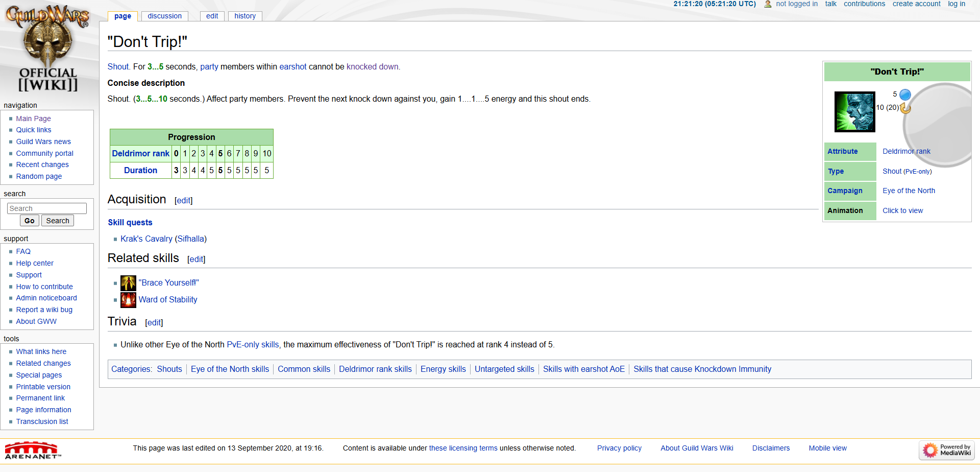Open Guild Wars news
The width and height of the screenshot is (980, 472).
point(43,141)
